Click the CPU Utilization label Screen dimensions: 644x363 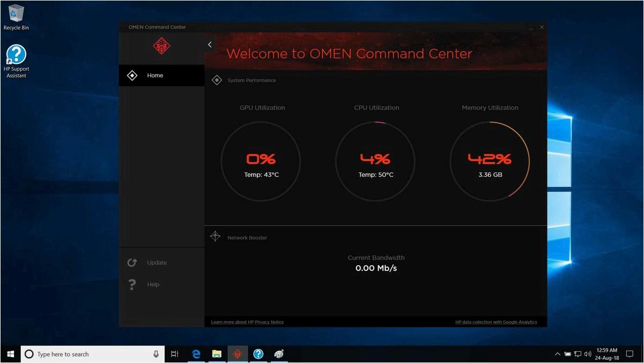(x=376, y=108)
